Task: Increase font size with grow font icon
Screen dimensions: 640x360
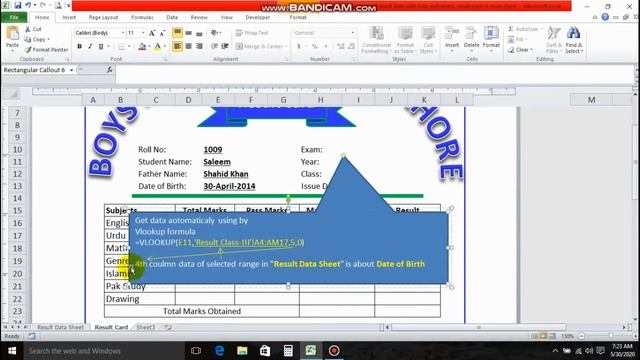Action: [x=152, y=33]
